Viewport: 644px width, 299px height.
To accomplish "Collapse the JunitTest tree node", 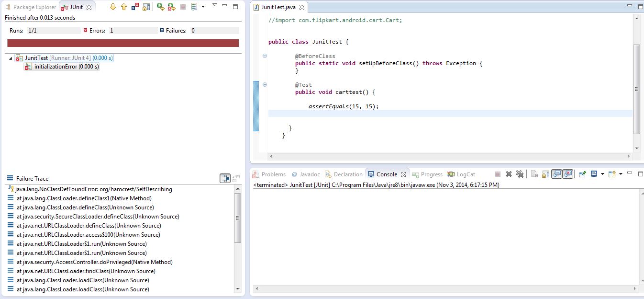I will (x=11, y=58).
